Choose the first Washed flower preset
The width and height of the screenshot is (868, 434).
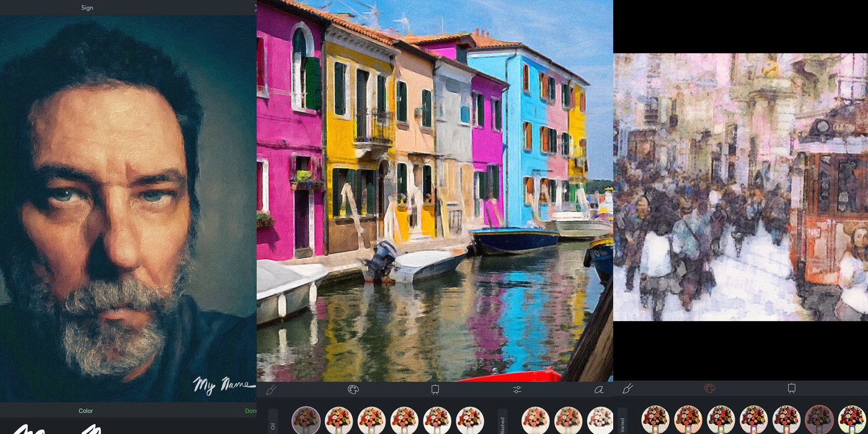pyautogui.click(x=535, y=420)
